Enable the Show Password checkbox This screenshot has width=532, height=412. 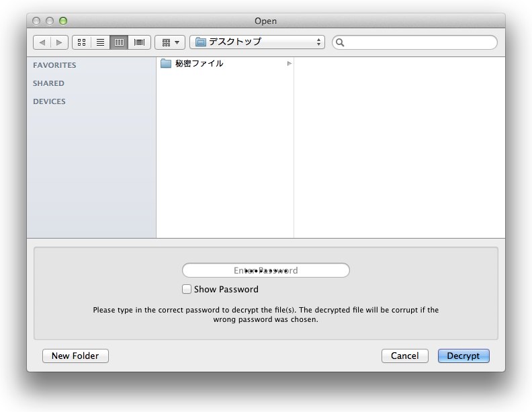[x=187, y=289]
